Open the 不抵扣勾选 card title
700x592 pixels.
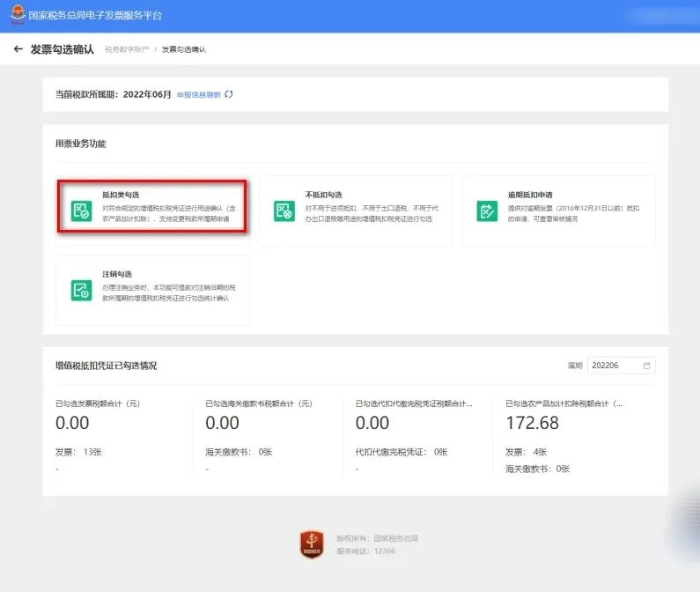pyautogui.click(x=324, y=195)
